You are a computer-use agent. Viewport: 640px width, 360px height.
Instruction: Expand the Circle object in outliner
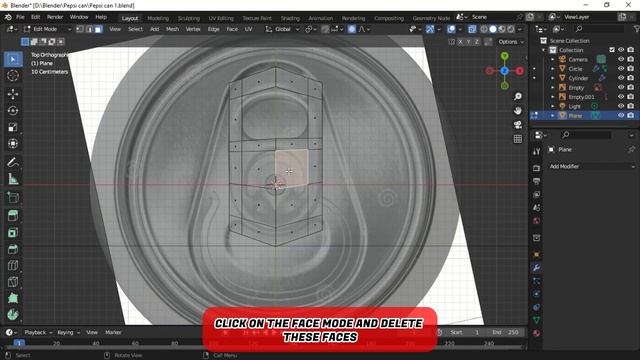553,69
